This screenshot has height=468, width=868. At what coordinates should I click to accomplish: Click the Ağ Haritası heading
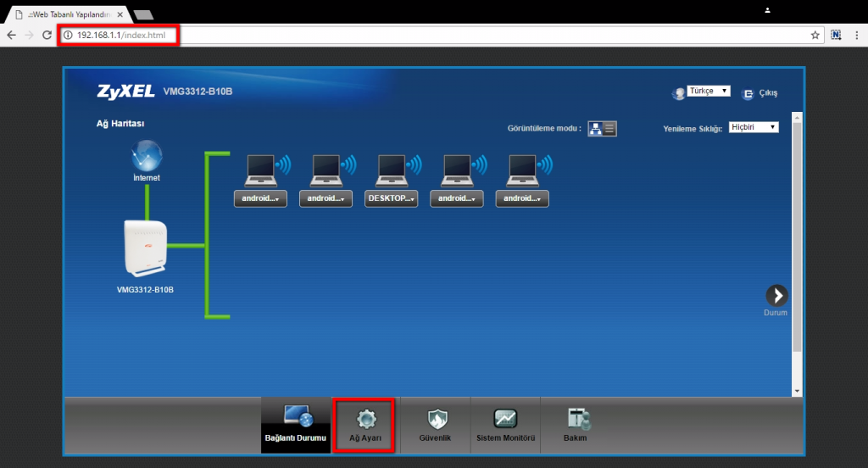tap(120, 124)
